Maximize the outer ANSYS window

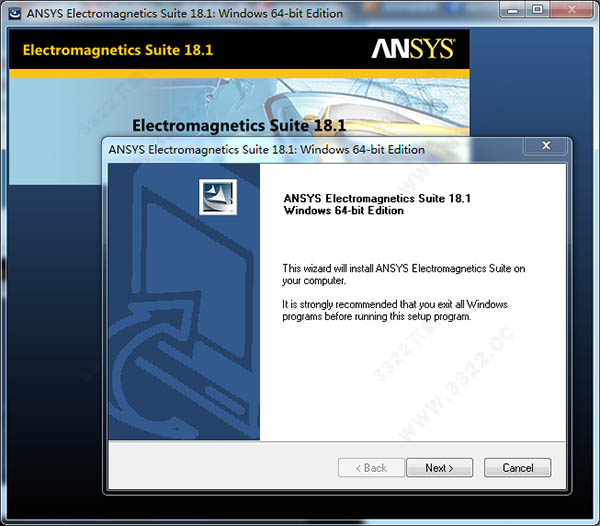(x=538, y=10)
